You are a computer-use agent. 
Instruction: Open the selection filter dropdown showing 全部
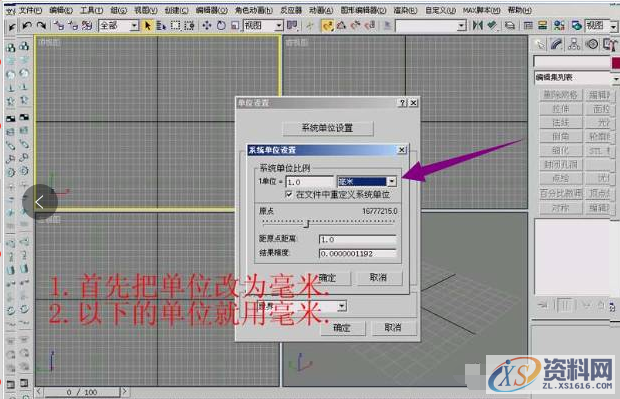point(119,26)
